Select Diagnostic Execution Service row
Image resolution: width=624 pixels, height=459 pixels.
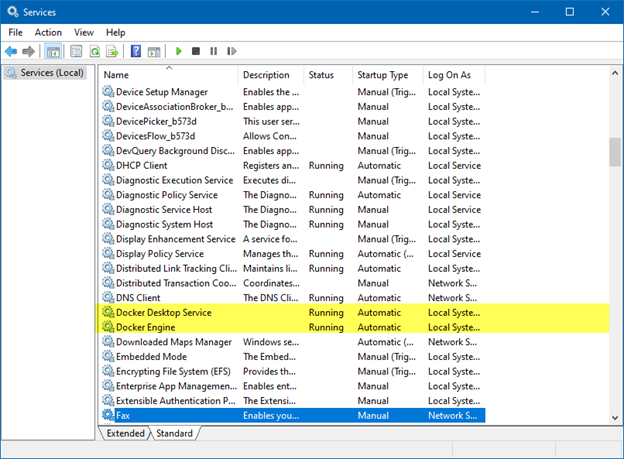click(x=292, y=180)
